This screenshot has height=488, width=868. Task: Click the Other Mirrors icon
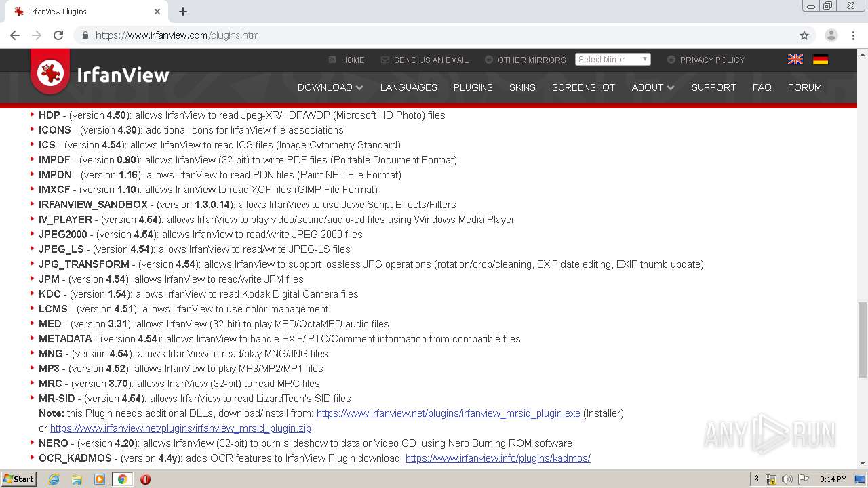point(489,60)
